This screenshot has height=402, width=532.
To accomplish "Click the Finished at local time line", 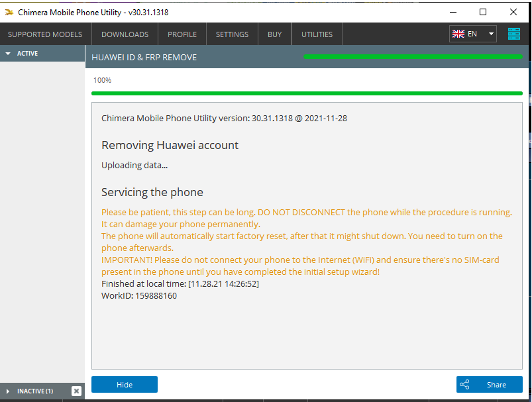I will (x=180, y=284).
